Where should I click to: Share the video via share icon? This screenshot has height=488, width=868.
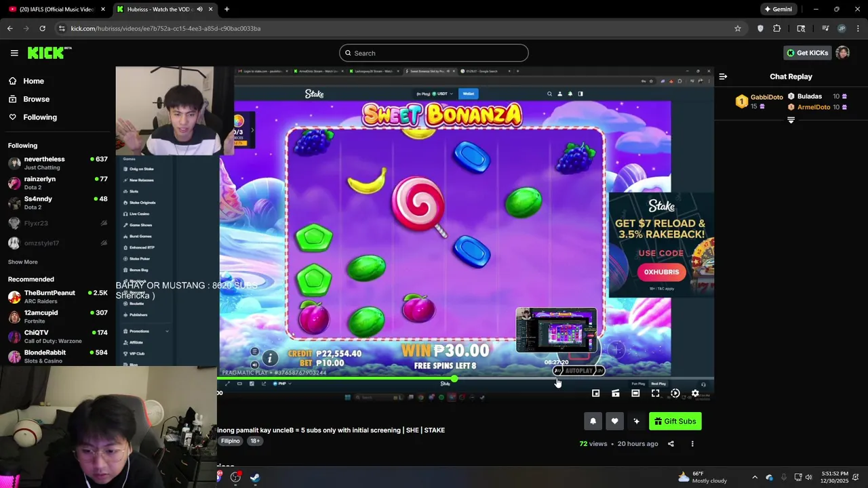point(671,444)
